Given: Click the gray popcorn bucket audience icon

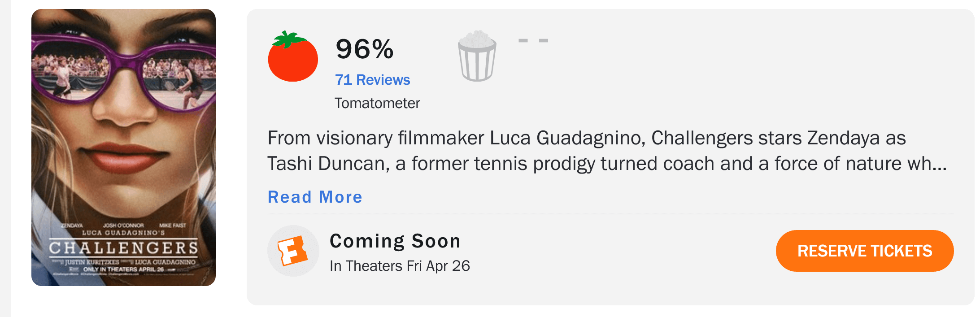Looking at the screenshot, I should pos(477,56).
